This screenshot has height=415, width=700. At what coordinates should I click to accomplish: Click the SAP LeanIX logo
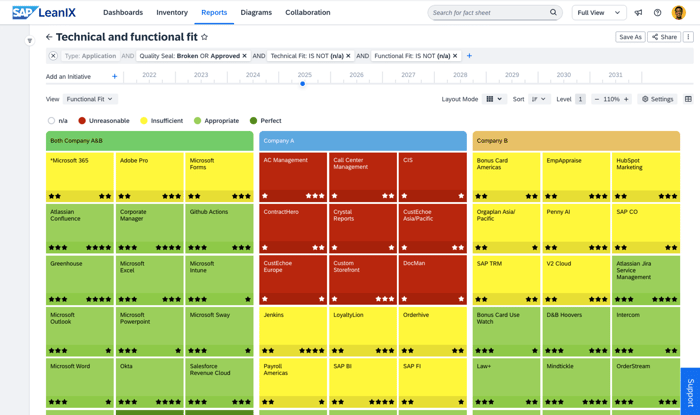click(44, 12)
